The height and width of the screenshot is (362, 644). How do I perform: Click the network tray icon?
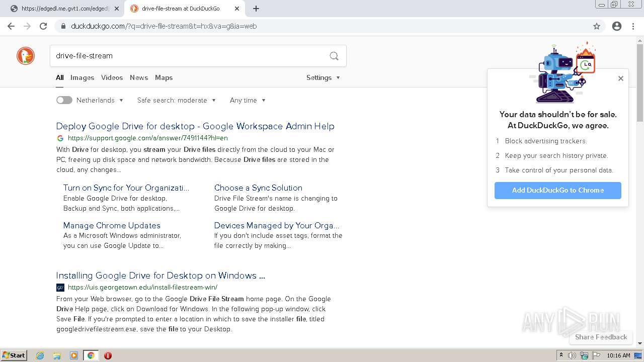pos(584,355)
